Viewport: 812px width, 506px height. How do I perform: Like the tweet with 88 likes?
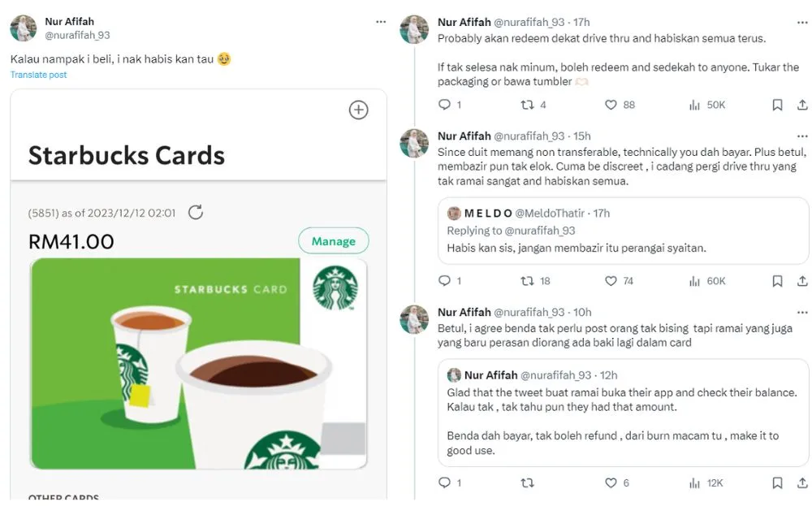611,105
